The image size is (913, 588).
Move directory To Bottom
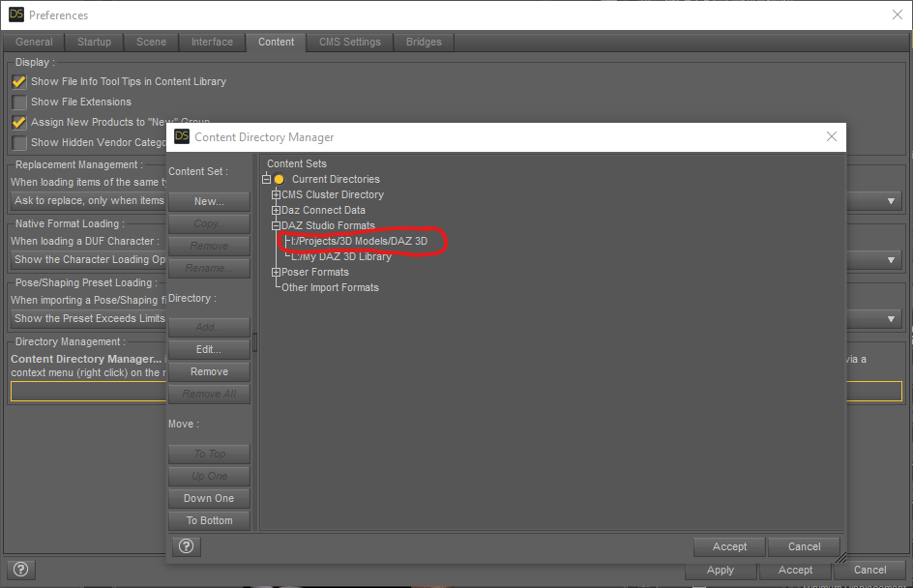209,520
